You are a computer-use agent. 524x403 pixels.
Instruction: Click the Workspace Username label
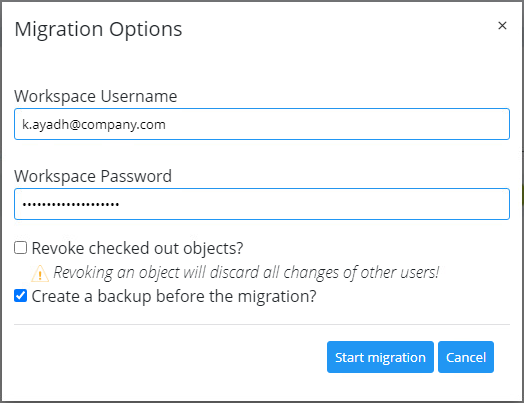click(x=96, y=96)
